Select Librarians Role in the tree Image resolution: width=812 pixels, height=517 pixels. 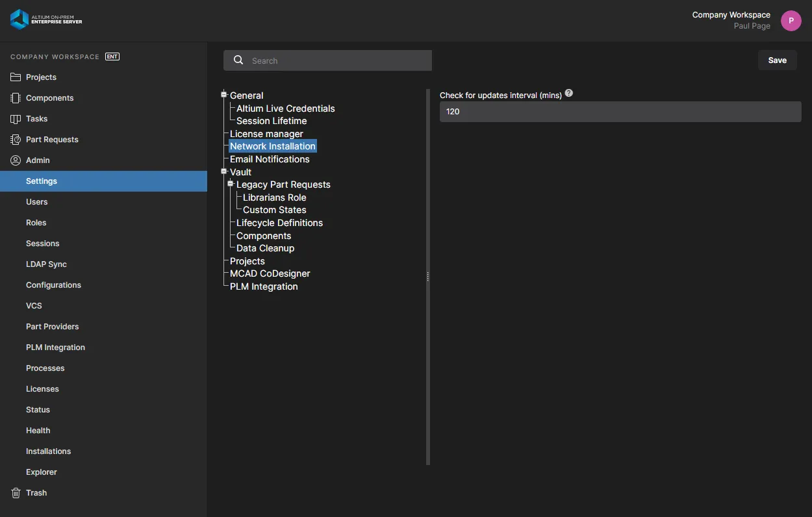tap(275, 197)
